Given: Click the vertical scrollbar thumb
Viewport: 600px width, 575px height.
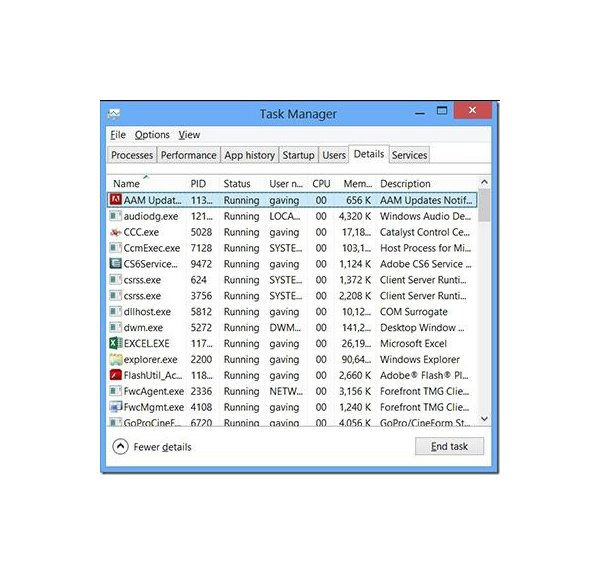Looking at the screenshot, I should [x=484, y=205].
